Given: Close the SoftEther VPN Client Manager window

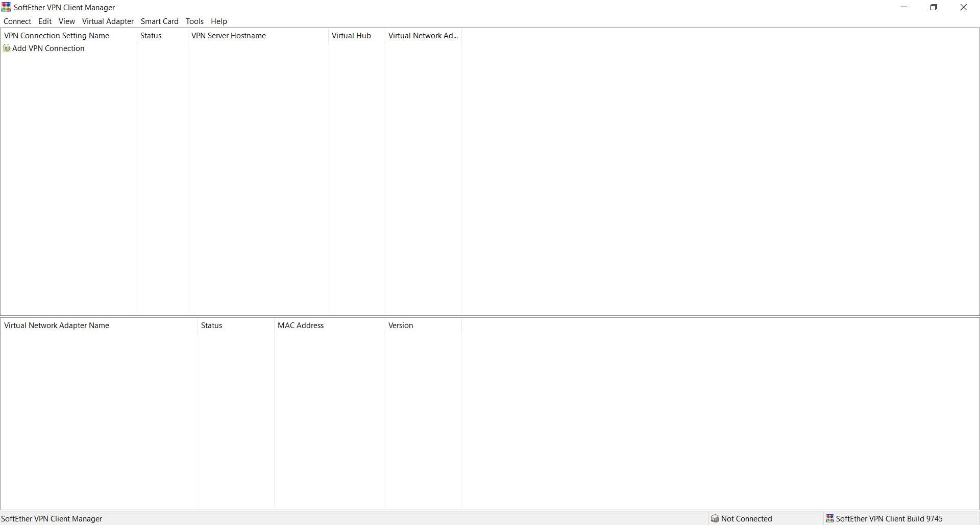Looking at the screenshot, I should [x=964, y=7].
